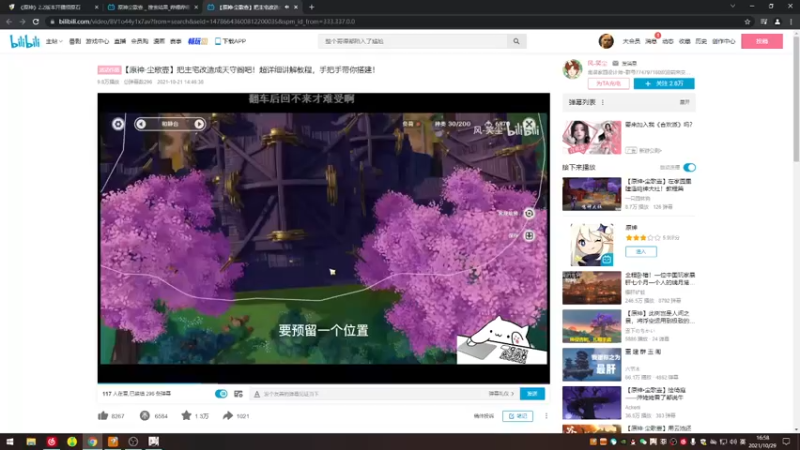Open the recommended video thumbnail labeled 最肝

592,365
